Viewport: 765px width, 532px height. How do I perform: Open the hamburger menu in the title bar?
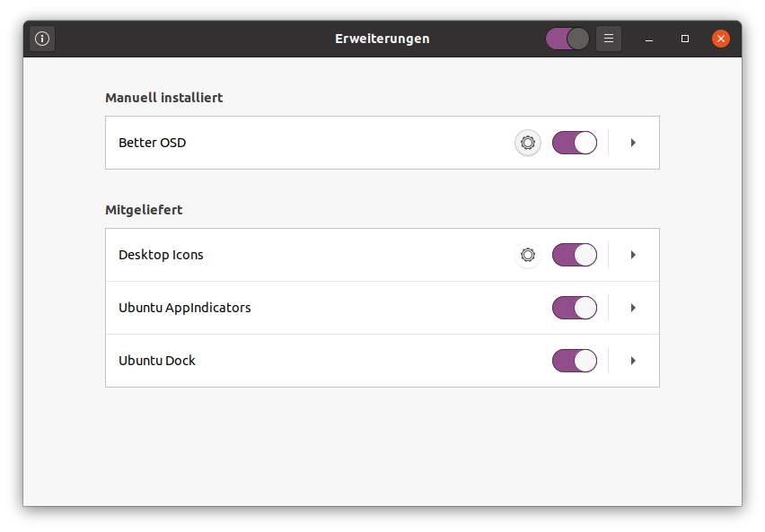pyautogui.click(x=609, y=39)
